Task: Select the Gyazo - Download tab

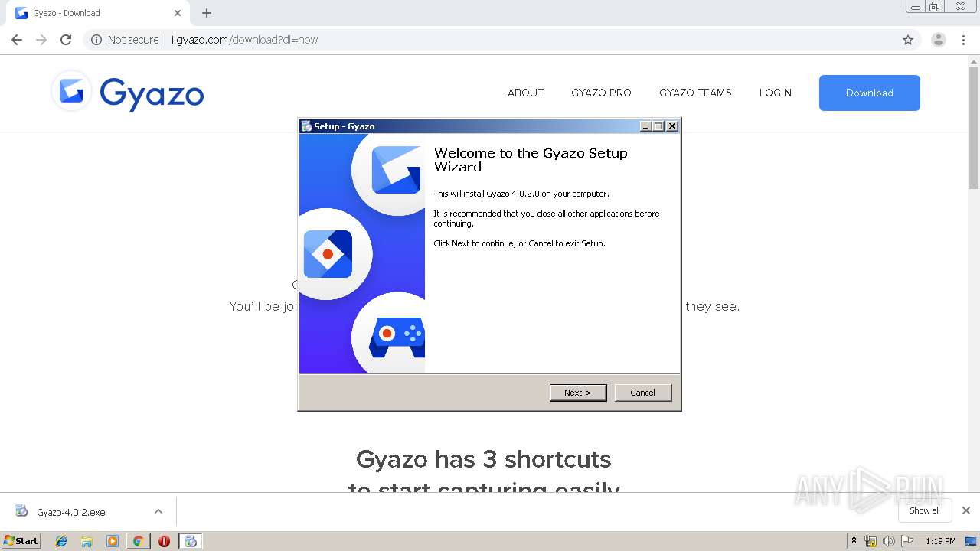Action: pyautogui.click(x=98, y=13)
